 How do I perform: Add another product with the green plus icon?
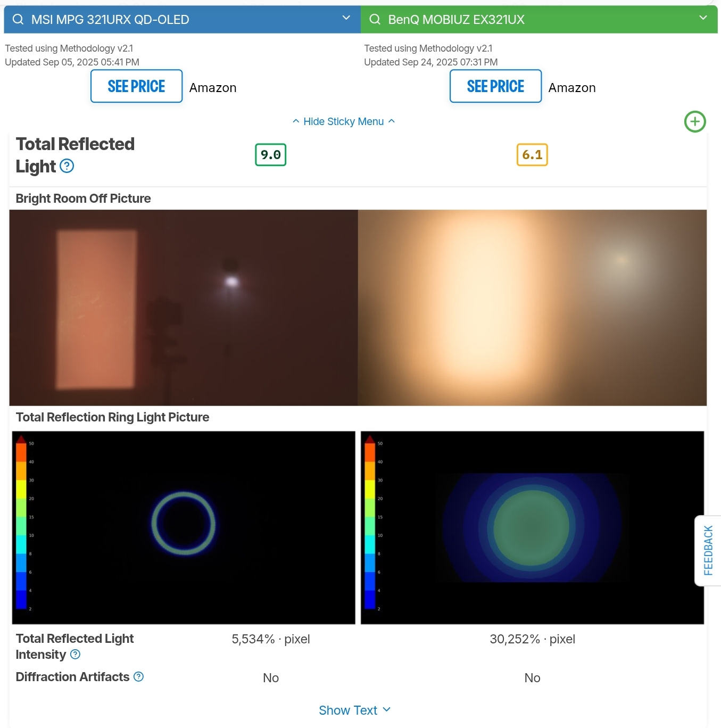click(695, 122)
